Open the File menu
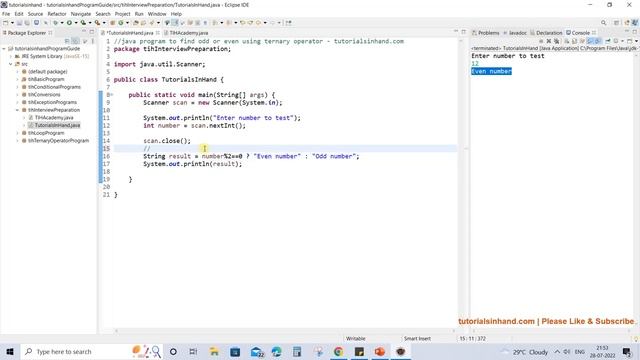This screenshot has width=640, height=360. 6,14
